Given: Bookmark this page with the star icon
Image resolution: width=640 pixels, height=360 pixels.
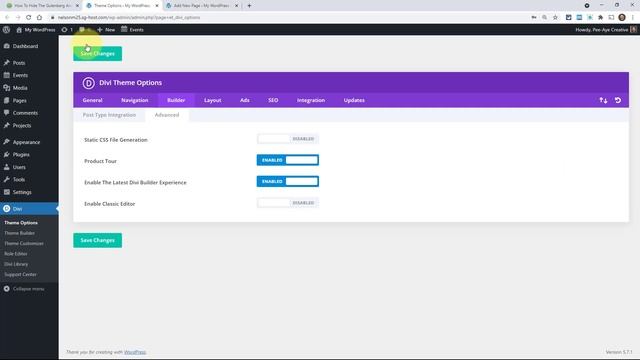Looking at the screenshot, I should pyautogui.click(x=555, y=17).
